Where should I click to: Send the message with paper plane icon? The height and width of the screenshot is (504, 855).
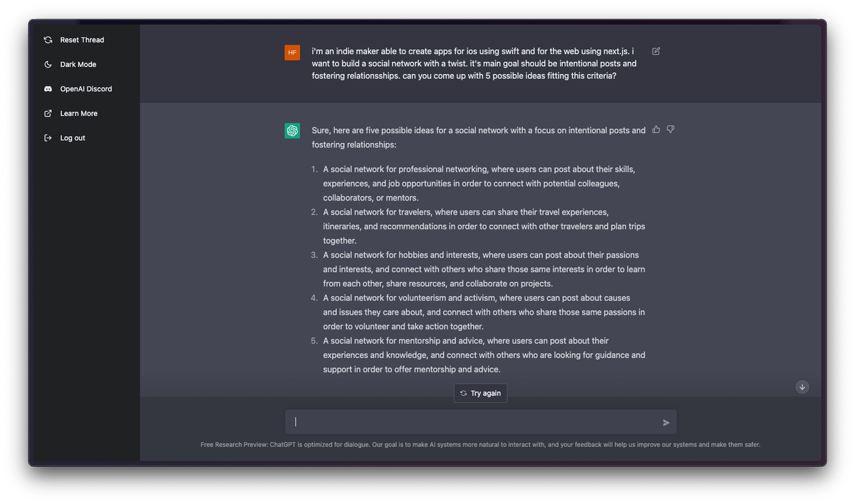tap(666, 423)
